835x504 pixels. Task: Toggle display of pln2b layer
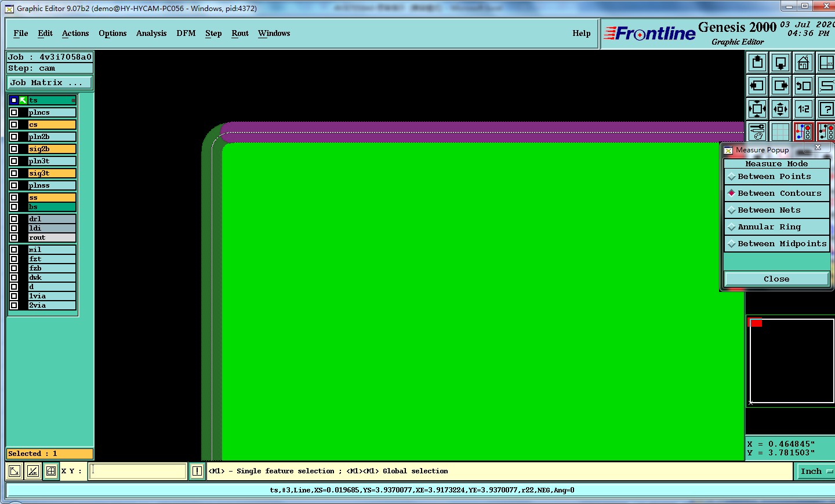pyautogui.click(x=14, y=137)
